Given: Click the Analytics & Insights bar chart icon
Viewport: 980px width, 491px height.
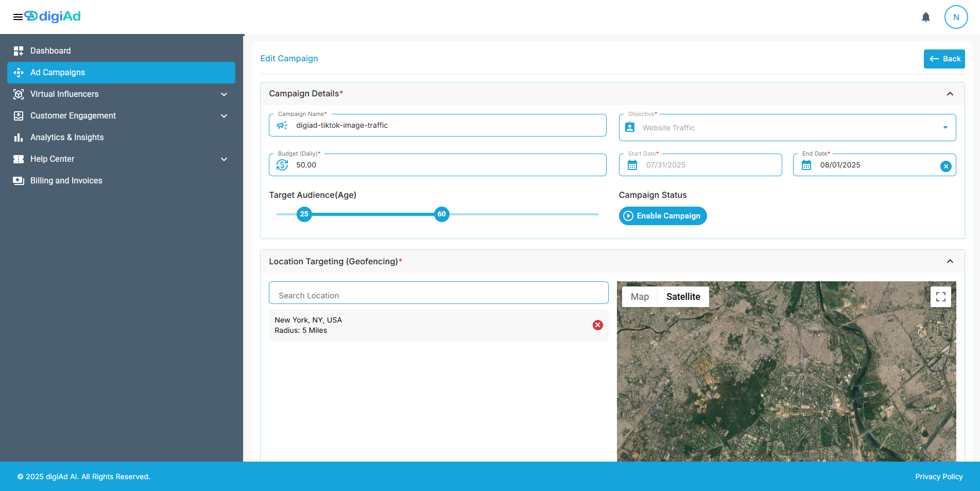Looking at the screenshot, I should (19, 138).
